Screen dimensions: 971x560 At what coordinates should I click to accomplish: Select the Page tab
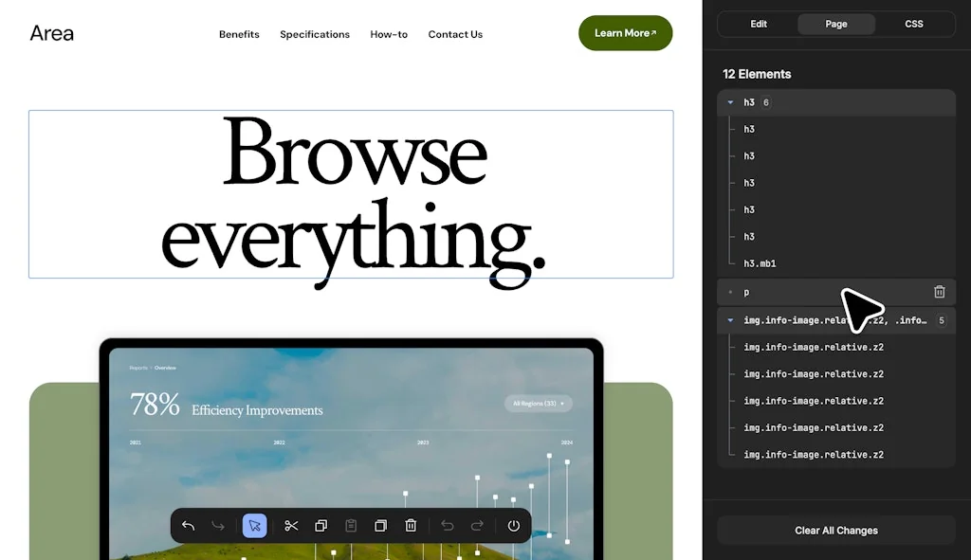(836, 24)
